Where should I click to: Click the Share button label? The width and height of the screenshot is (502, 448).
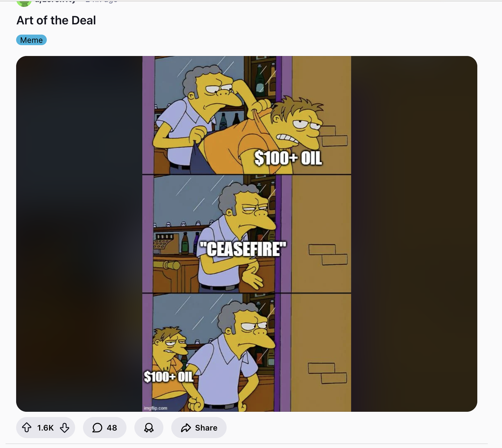(206, 428)
